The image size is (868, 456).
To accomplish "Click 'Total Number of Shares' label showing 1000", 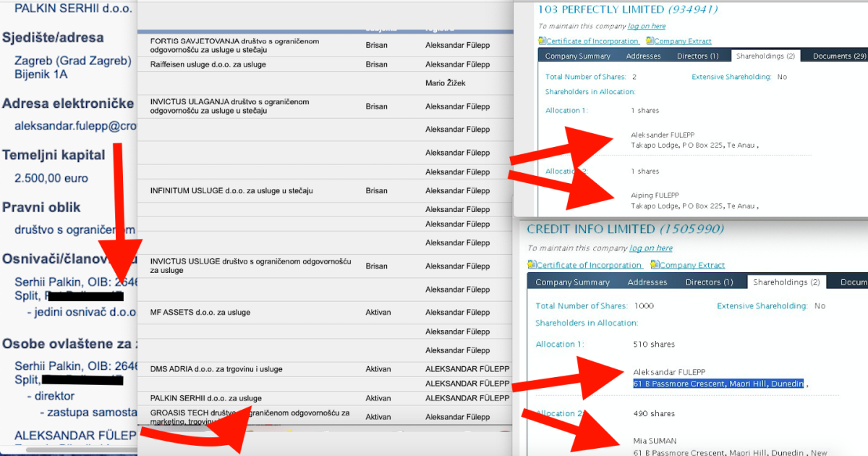I will point(582,306).
